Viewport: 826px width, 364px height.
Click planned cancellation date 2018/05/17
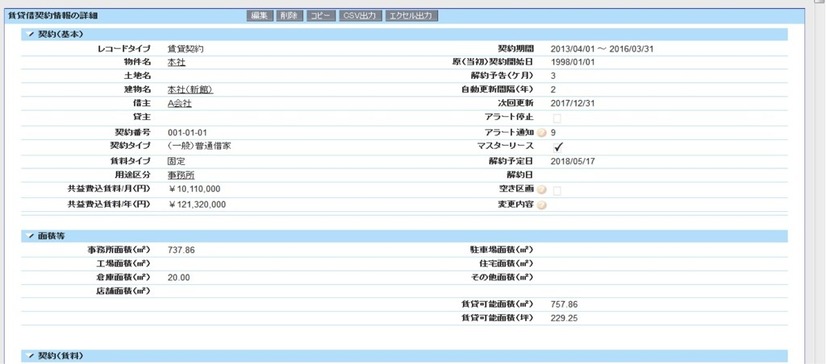pos(573,161)
